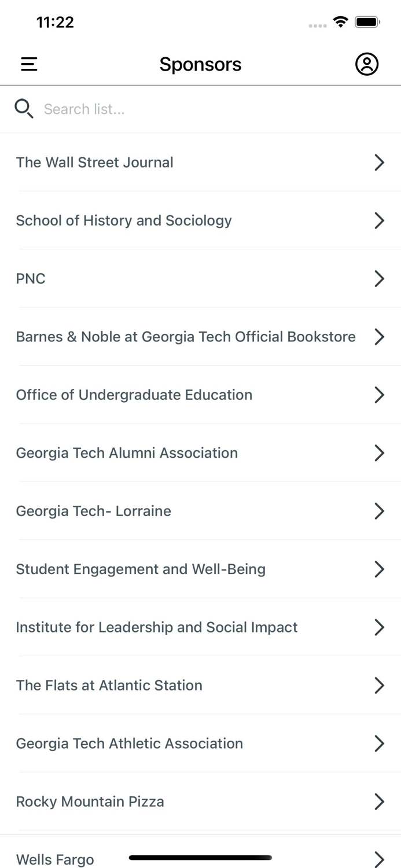Select School of History and Sociology
The height and width of the screenshot is (868, 401).
[x=124, y=220]
